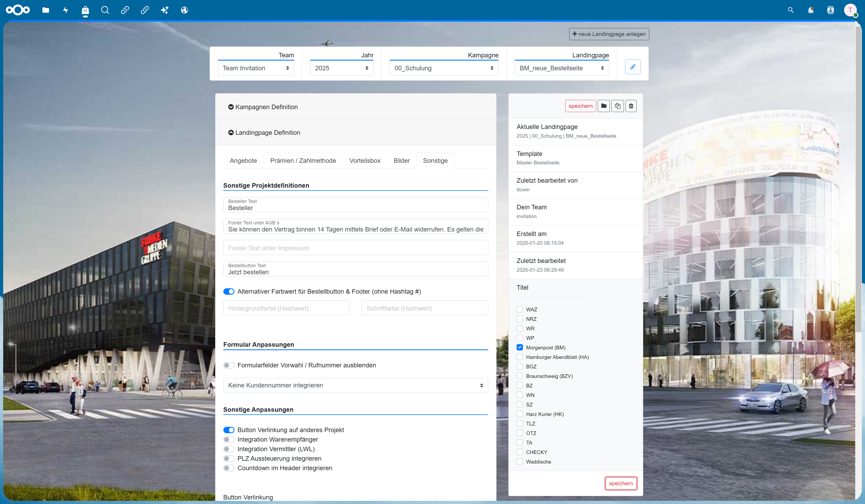
Task: Click the unified search icon top right
Action: pyautogui.click(x=791, y=10)
